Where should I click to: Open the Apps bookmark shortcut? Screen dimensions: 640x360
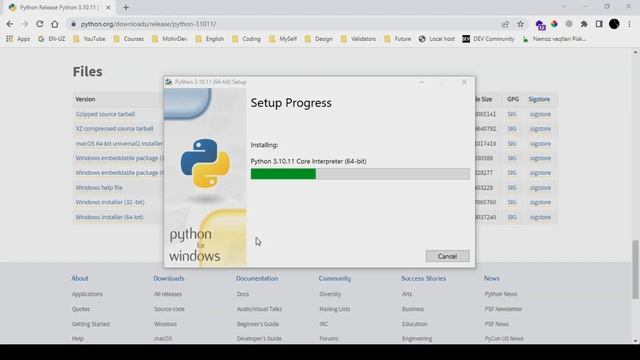pos(18,39)
